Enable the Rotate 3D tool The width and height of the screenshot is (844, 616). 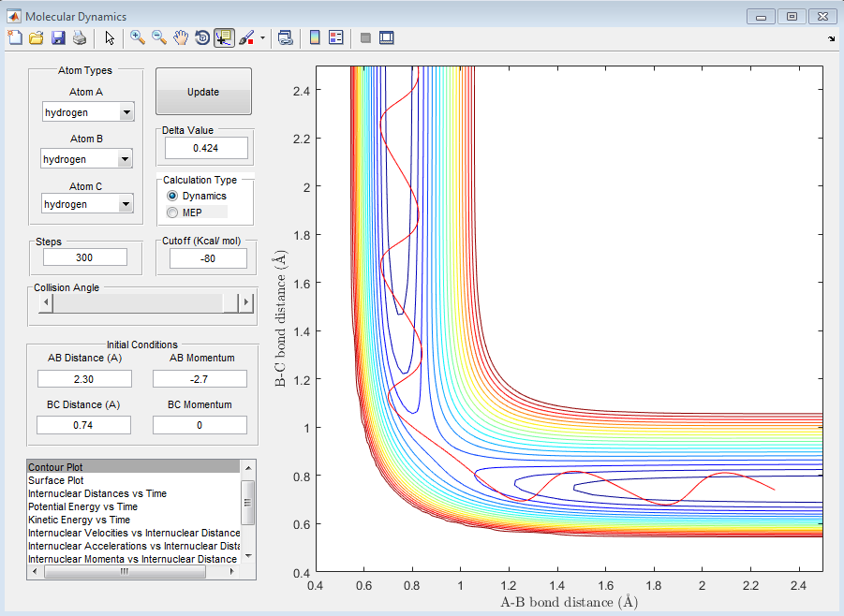[202, 37]
